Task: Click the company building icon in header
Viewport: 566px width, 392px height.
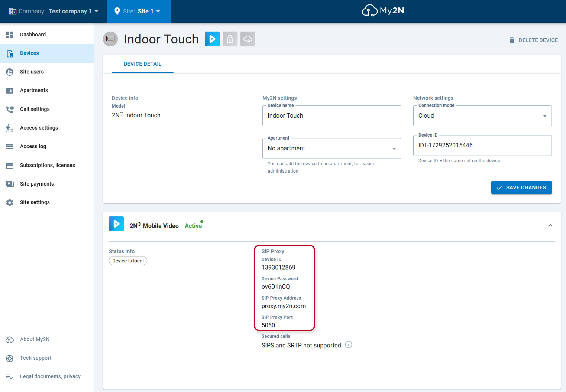Action: (x=12, y=11)
